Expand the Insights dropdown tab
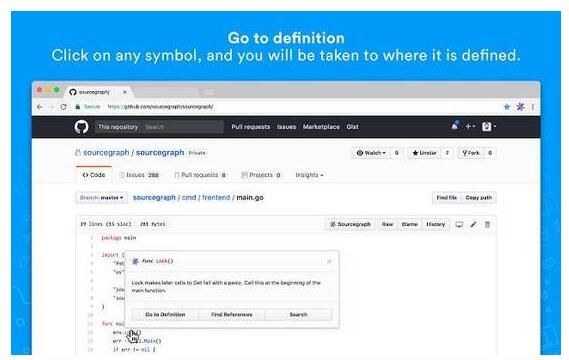The image size is (569, 360). coord(309,175)
